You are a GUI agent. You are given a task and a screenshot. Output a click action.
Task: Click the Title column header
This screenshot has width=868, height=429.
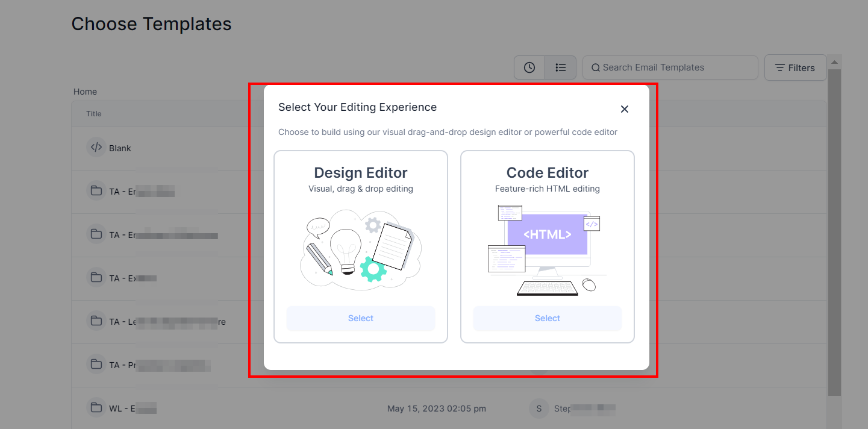coord(94,114)
